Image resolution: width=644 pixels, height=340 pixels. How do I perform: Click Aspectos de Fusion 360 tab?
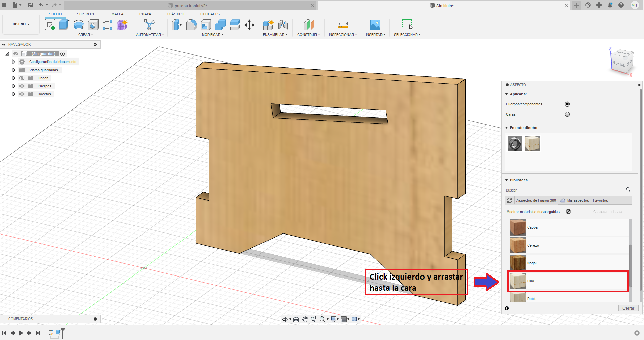point(536,200)
